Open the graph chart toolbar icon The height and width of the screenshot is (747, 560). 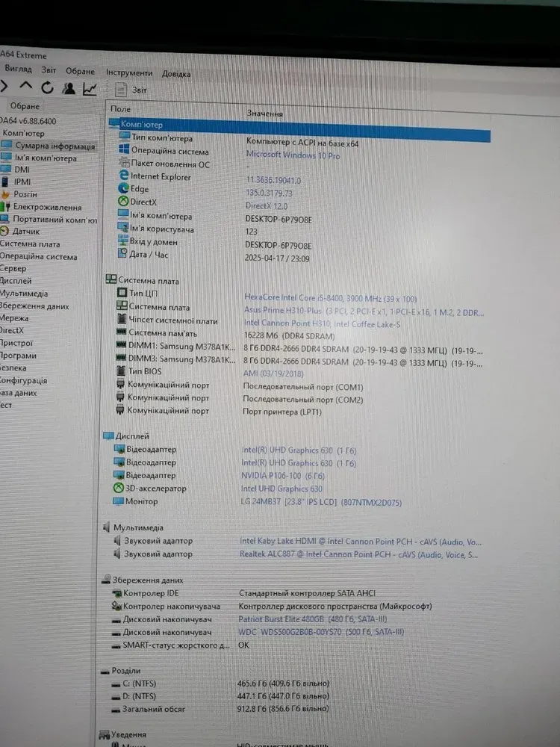[x=90, y=89]
